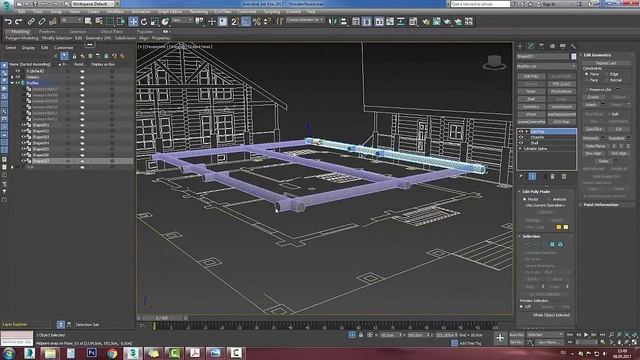Activate Select and Rotate tool
Screen dimensions: 640x360
144,21
